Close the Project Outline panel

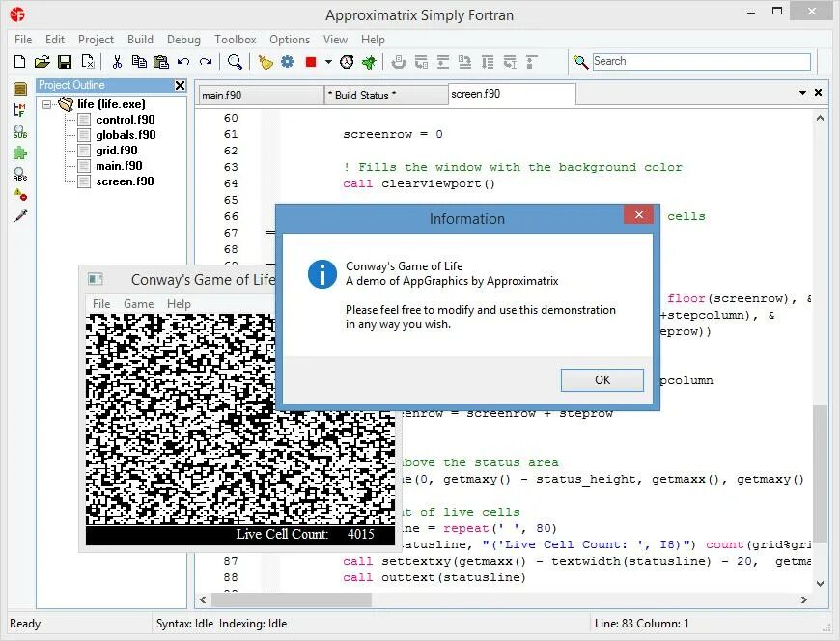(180, 85)
